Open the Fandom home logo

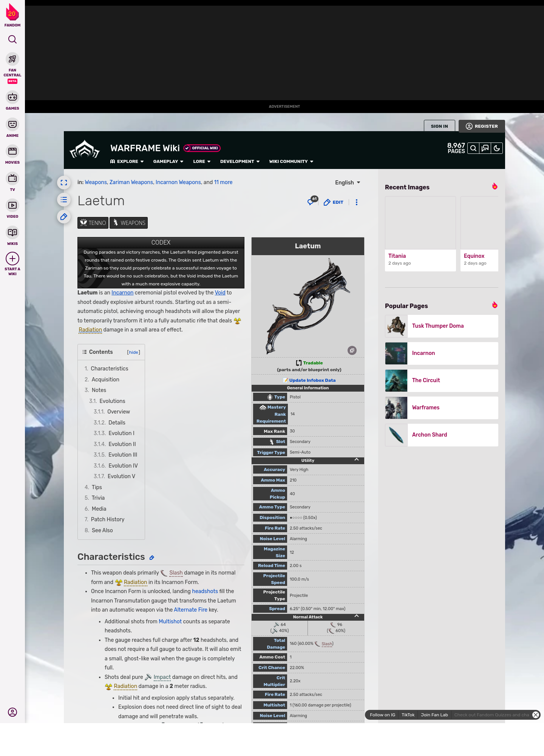pos(12,15)
